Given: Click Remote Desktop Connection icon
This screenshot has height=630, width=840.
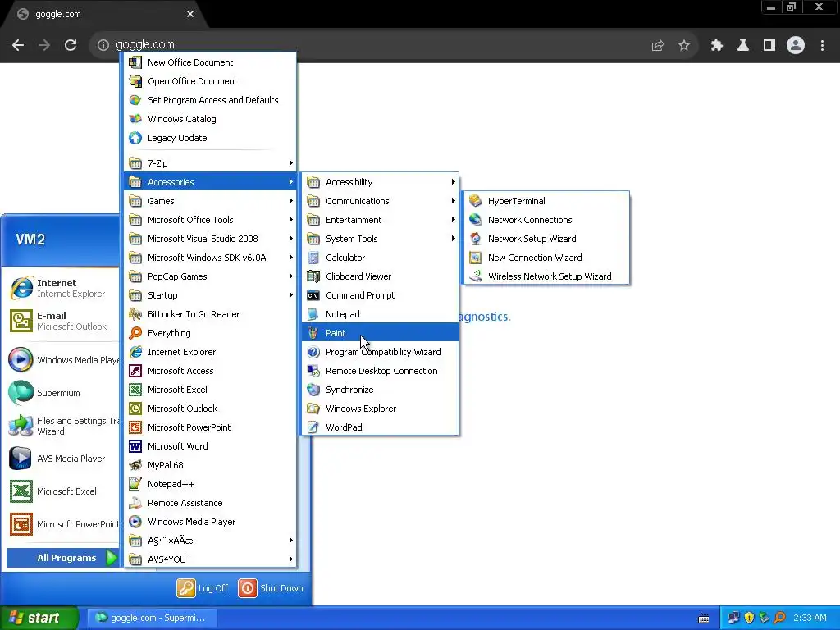Looking at the screenshot, I should point(313,371).
